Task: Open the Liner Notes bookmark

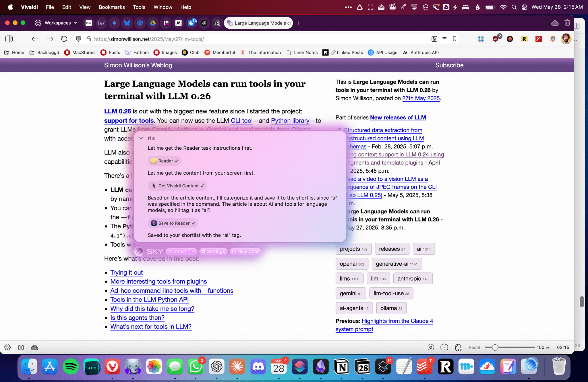Action: 302,53
